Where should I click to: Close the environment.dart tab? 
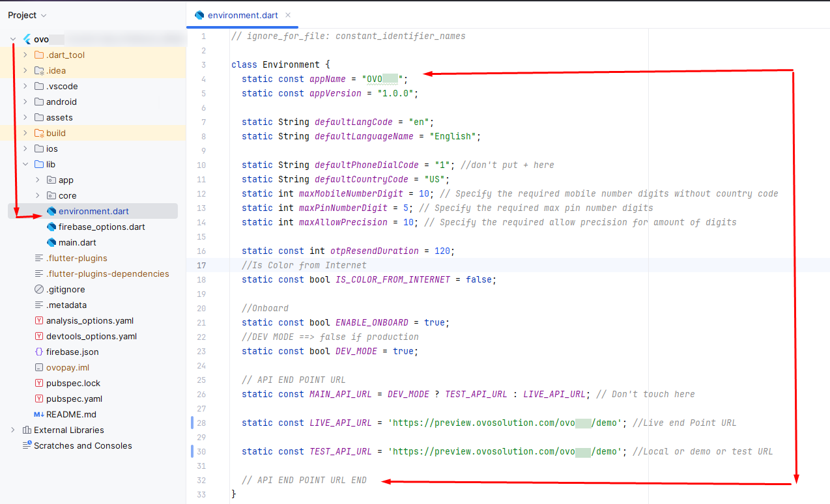288,15
